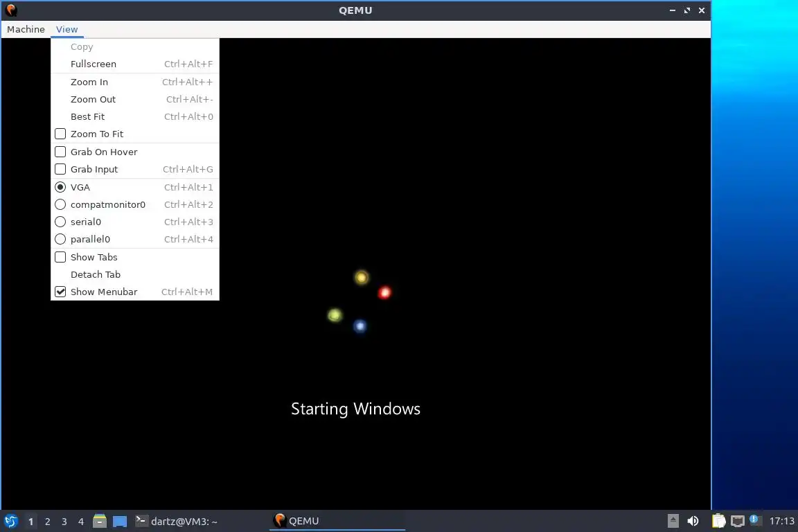The height and width of the screenshot is (532, 798).
Task: Open the Lubuntu start menu icon
Action: [10, 522]
